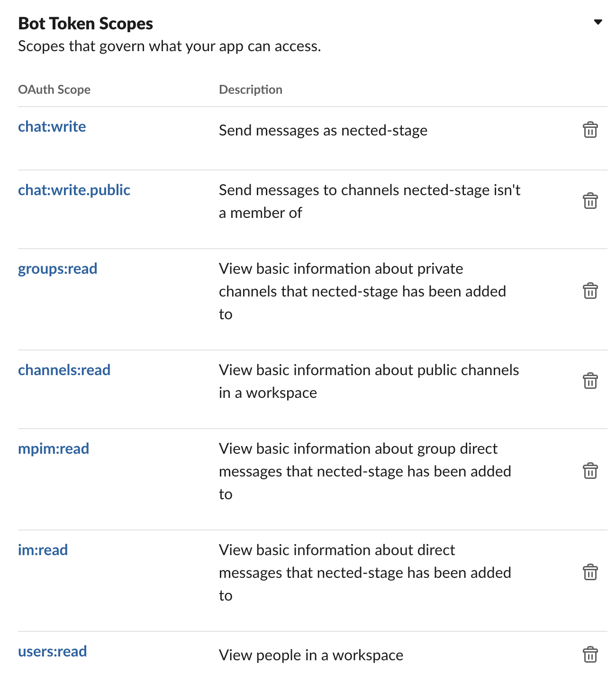Open mpim:read scope documentation link
The width and height of the screenshot is (616, 674).
(x=54, y=449)
